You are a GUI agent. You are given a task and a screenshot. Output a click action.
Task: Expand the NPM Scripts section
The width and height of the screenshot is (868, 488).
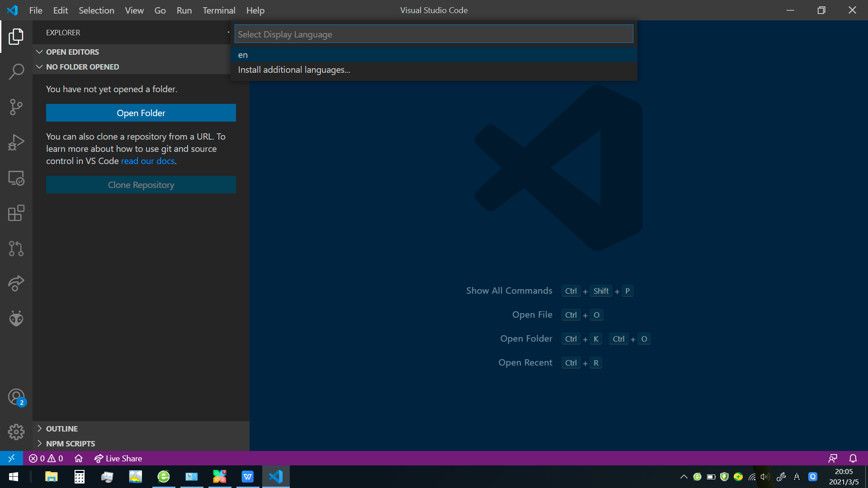71,444
